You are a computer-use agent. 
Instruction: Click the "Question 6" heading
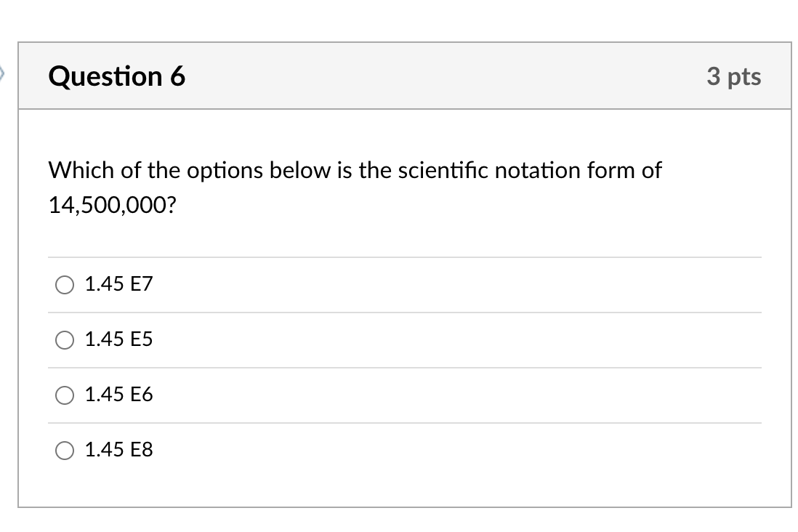point(117,76)
